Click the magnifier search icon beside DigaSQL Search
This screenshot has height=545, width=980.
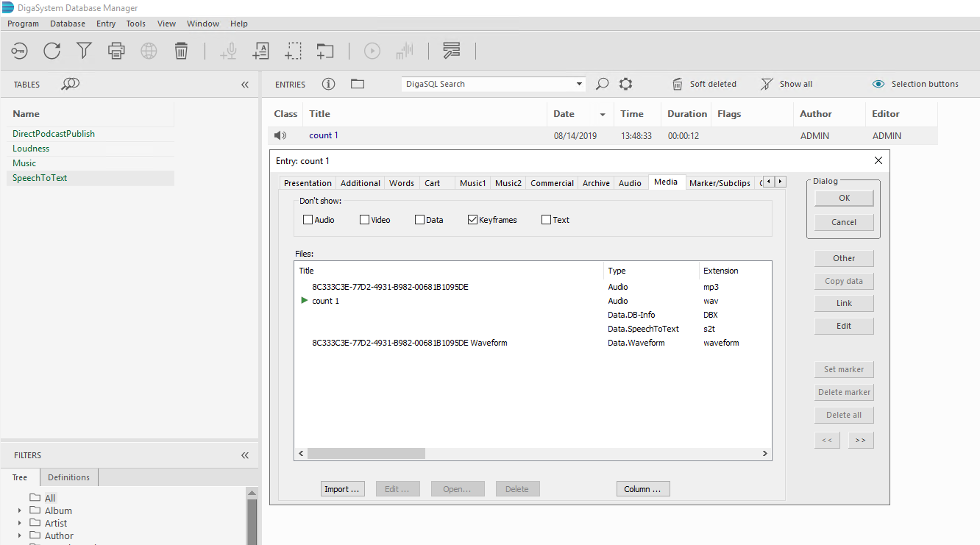pyautogui.click(x=602, y=84)
